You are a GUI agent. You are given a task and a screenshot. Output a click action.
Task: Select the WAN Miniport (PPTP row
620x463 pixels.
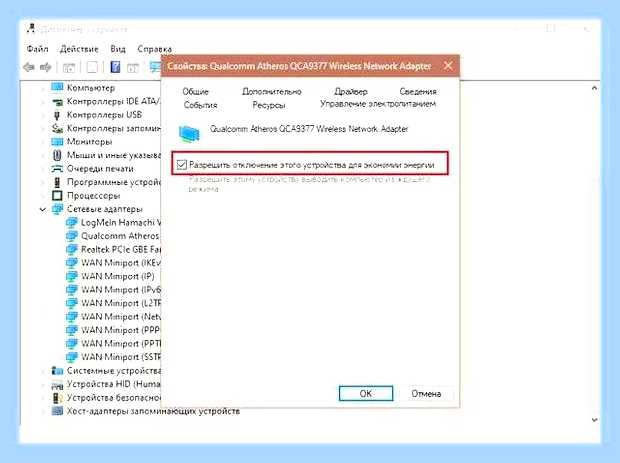(121, 344)
